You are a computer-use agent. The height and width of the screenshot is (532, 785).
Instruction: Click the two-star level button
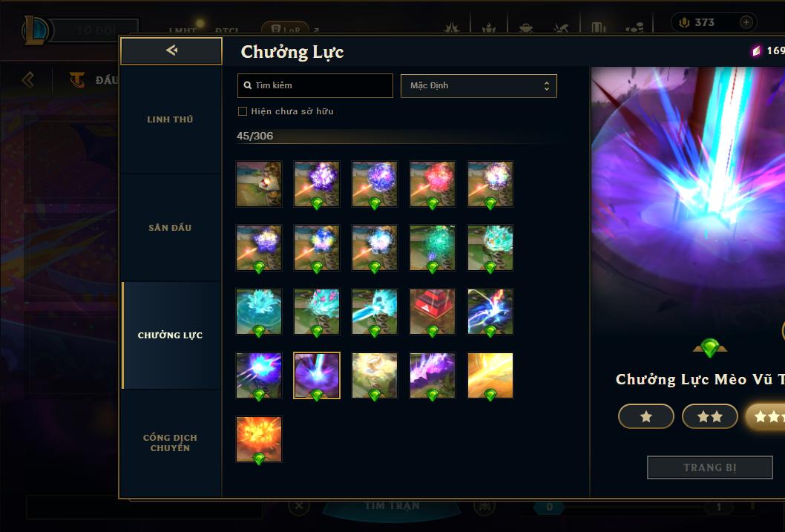(709, 416)
